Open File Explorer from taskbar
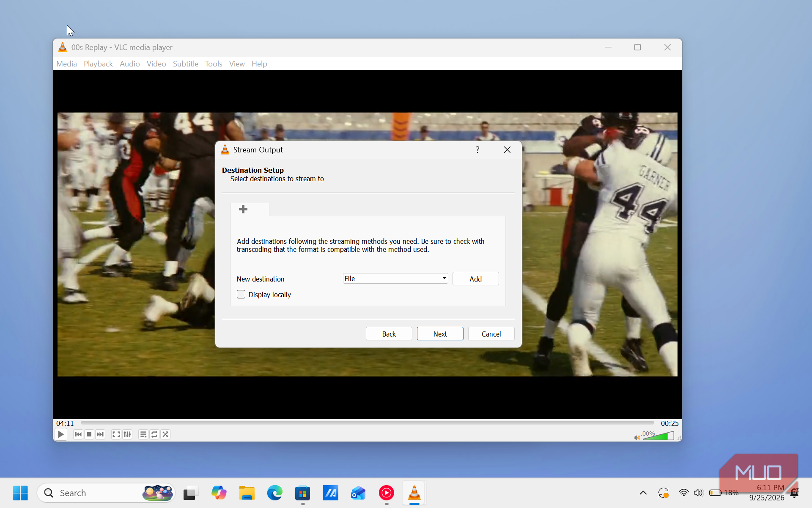Screen dimensions: 812x508 pyautogui.click(x=247, y=493)
